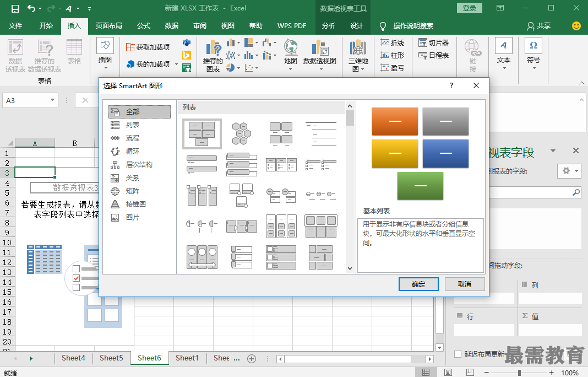Insert a 切片器 slicer

point(433,42)
